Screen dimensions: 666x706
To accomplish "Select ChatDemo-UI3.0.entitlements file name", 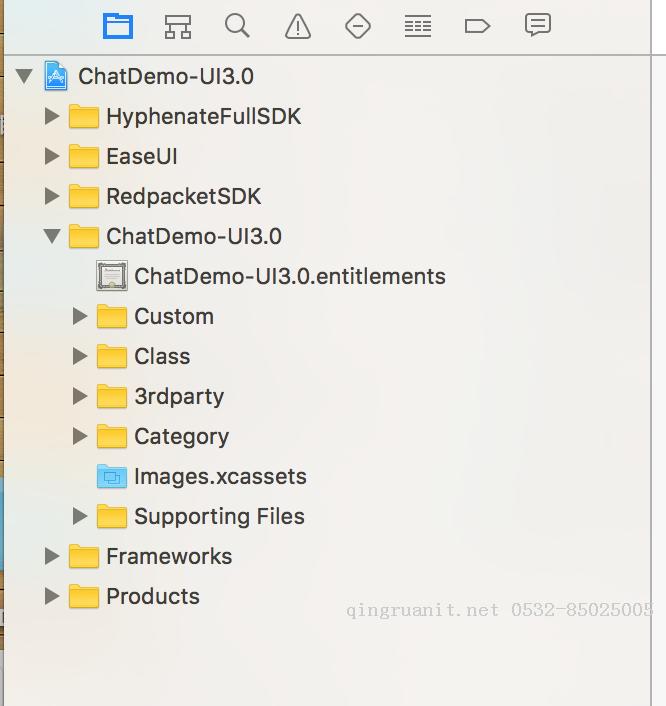I will (290, 276).
